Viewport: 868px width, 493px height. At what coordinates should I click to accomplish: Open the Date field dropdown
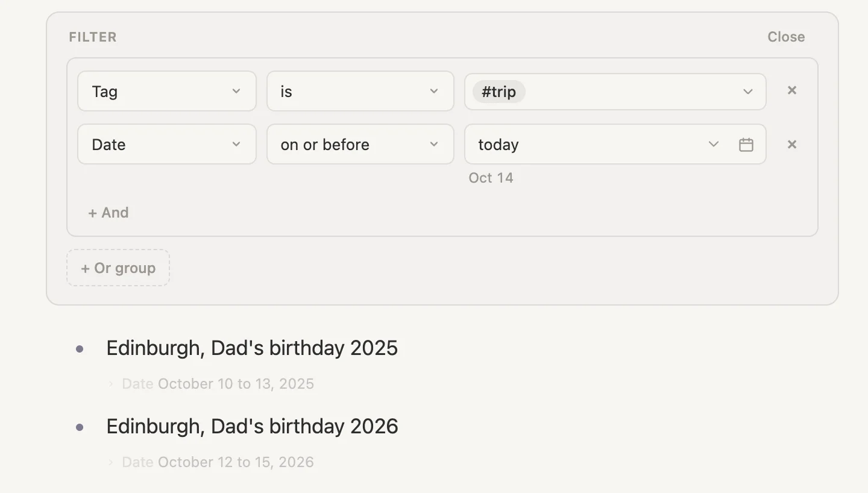point(167,144)
